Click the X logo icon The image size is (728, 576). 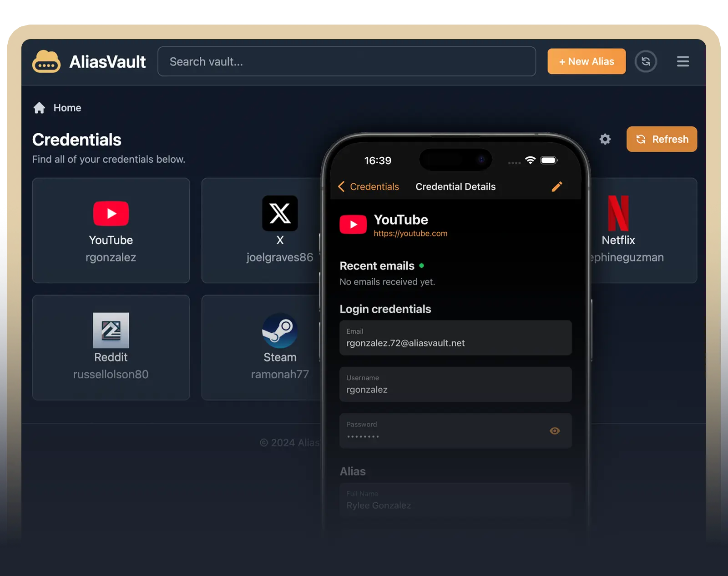[280, 213]
